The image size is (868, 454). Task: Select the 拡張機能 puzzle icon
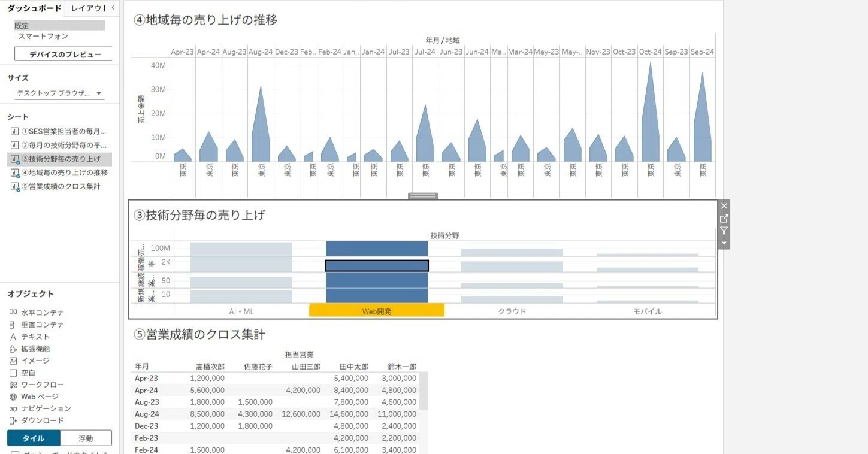coord(13,349)
